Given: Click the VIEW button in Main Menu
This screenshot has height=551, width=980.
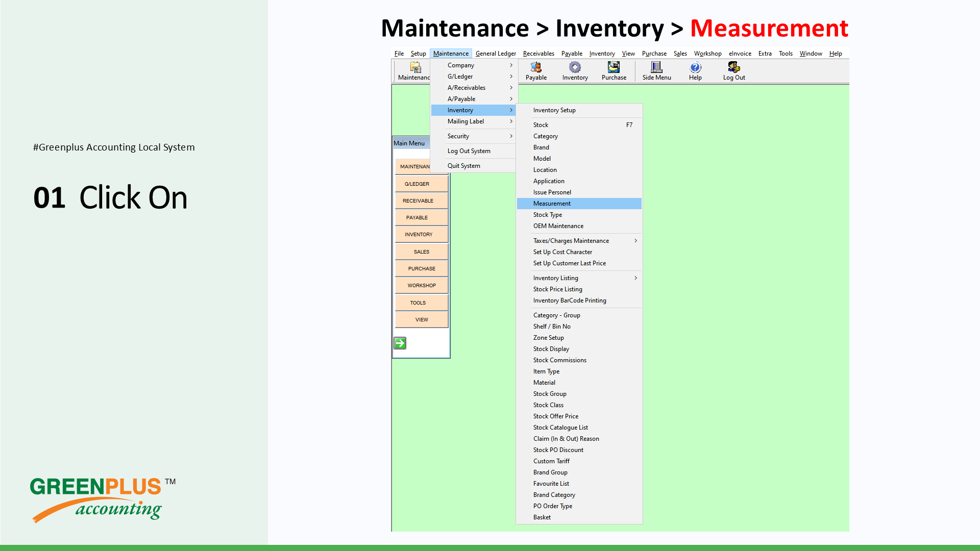Looking at the screenshot, I should pyautogui.click(x=422, y=319).
